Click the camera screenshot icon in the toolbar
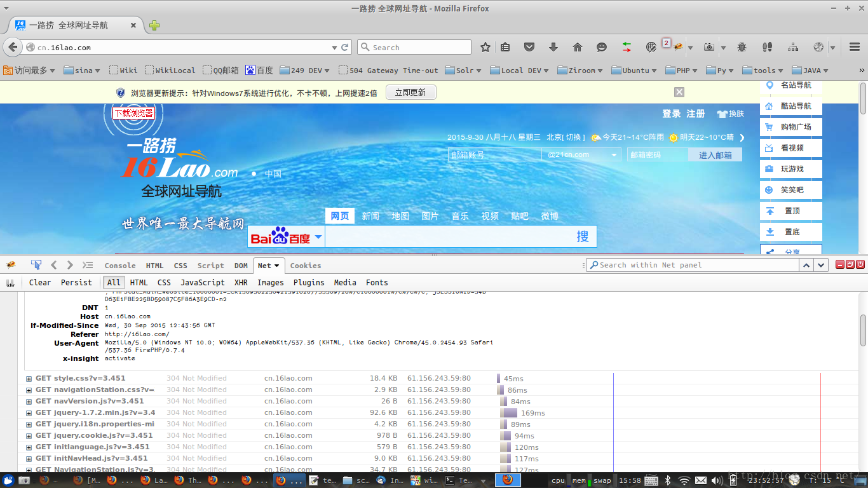This screenshot has width=868, height=488. coord(709,47)
